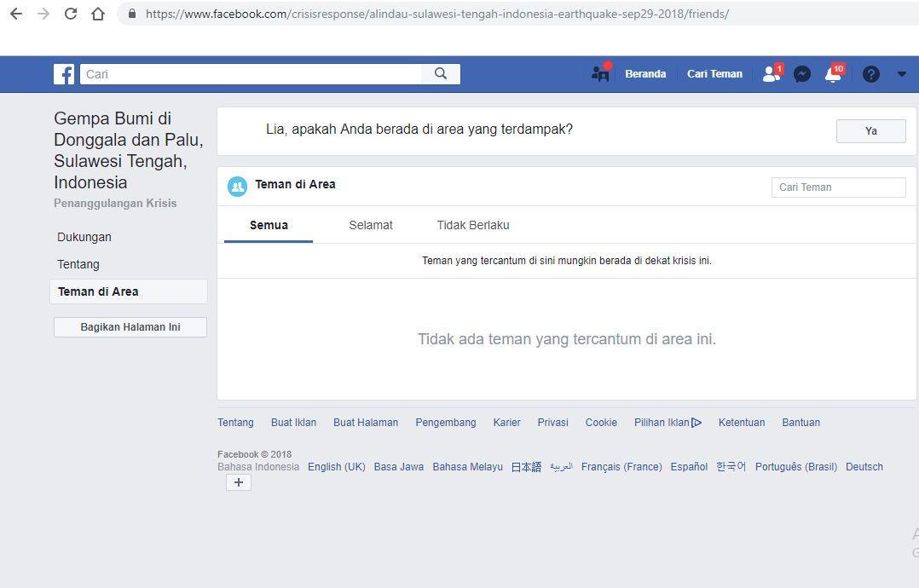Open the Bantuan footer link
The height and width of the screenshot is (588, 919).
click(801, 423)
